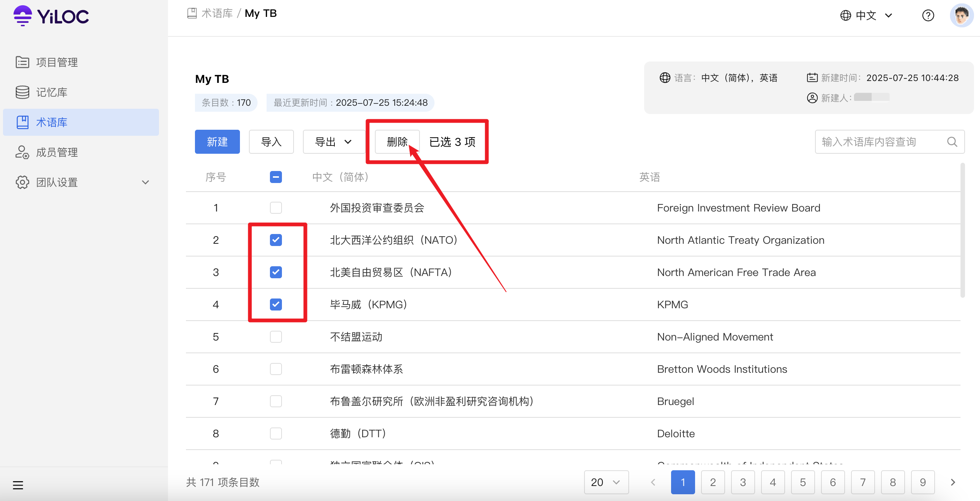Click the Foreign Investment Review Board cell
Viewport: 980px width, 501px height.
click(739, 208)
